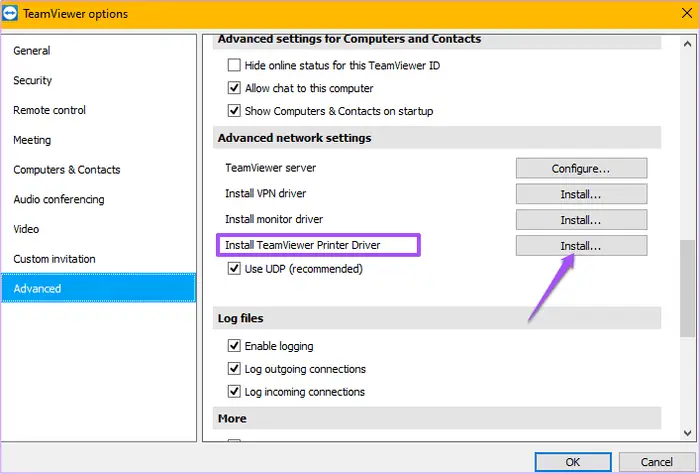Click the TeamViewer logo icon in title bar
The image size is (700, 474).
[10, 13]
